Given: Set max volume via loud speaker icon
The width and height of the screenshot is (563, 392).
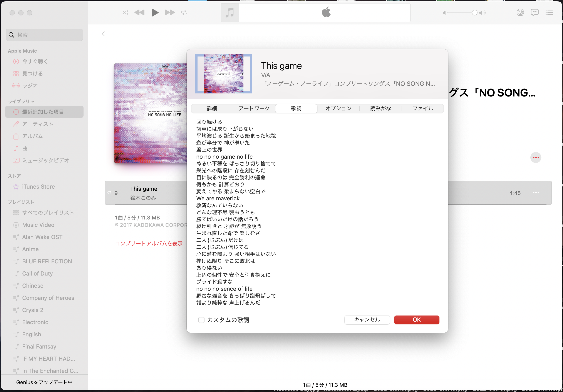Looking at the screenshot, I should [x=482, y=13].
